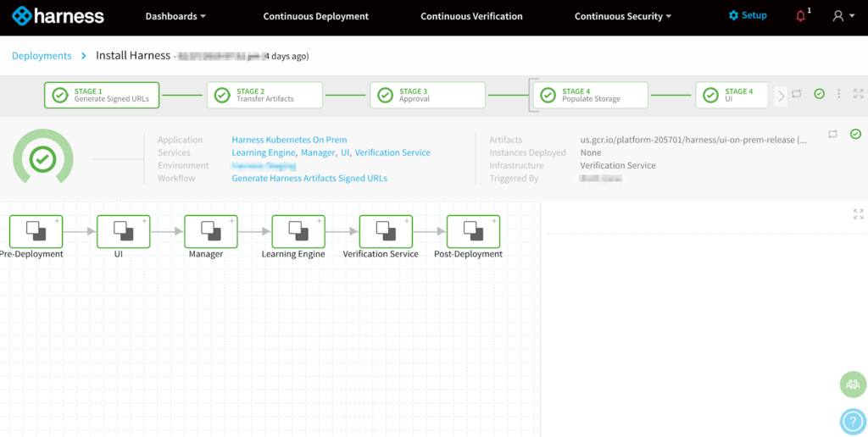Expand the Learning Engine node plus sign
The width and height of the screenshot is (868, 437).
coord(319,221)
